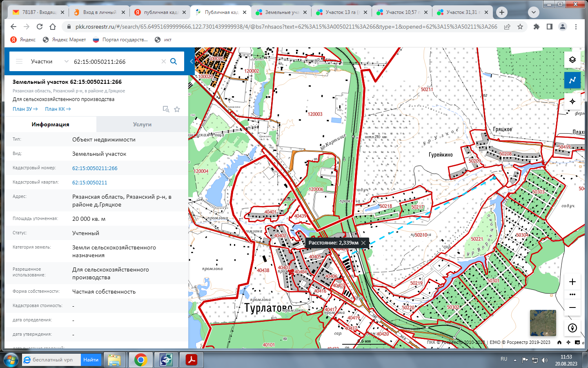This screenshot has width=588, height=368.
Task: Click the locate-my-position crosshair button
Action: point(572,101)
